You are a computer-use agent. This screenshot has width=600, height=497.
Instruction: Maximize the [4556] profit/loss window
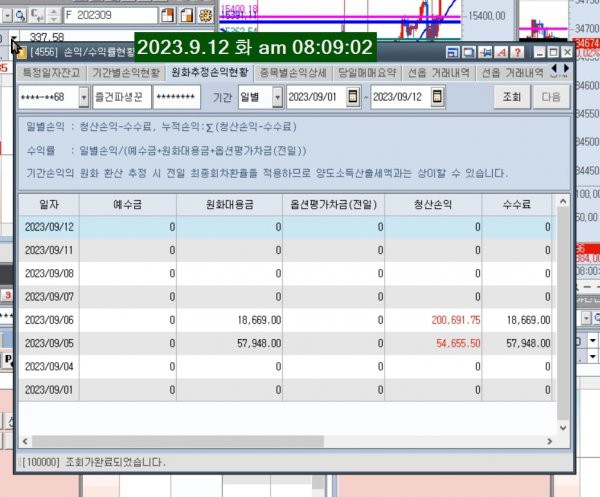553,52
